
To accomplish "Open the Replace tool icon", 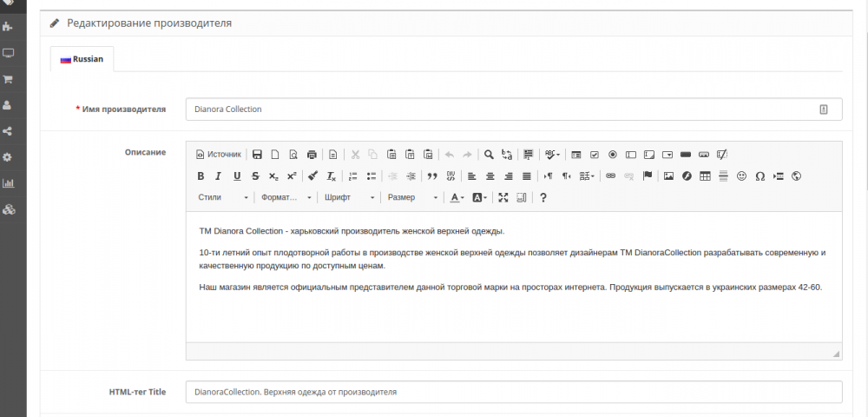I will point(507,155).
